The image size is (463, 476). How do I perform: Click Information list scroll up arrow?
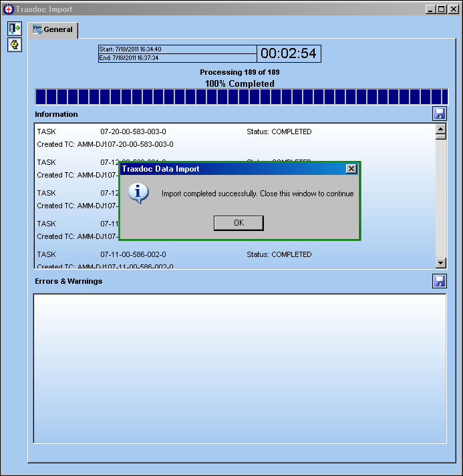click(x=441, y=128)
